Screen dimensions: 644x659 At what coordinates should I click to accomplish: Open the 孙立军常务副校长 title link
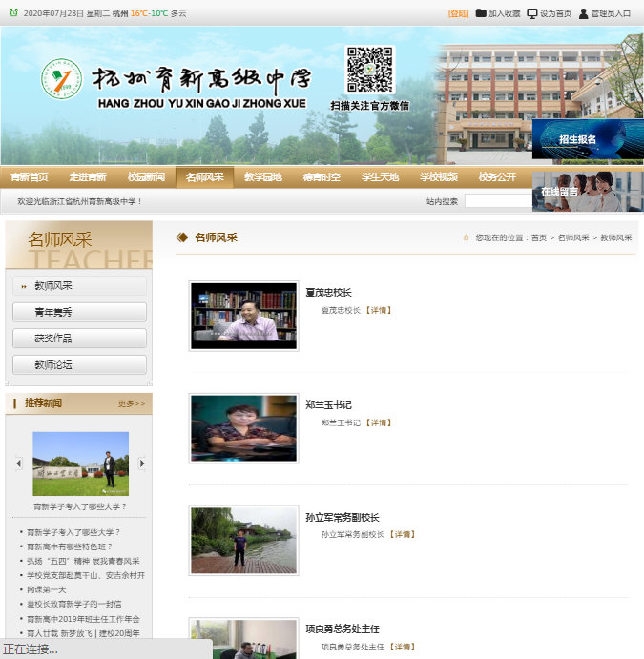point(343,517)
